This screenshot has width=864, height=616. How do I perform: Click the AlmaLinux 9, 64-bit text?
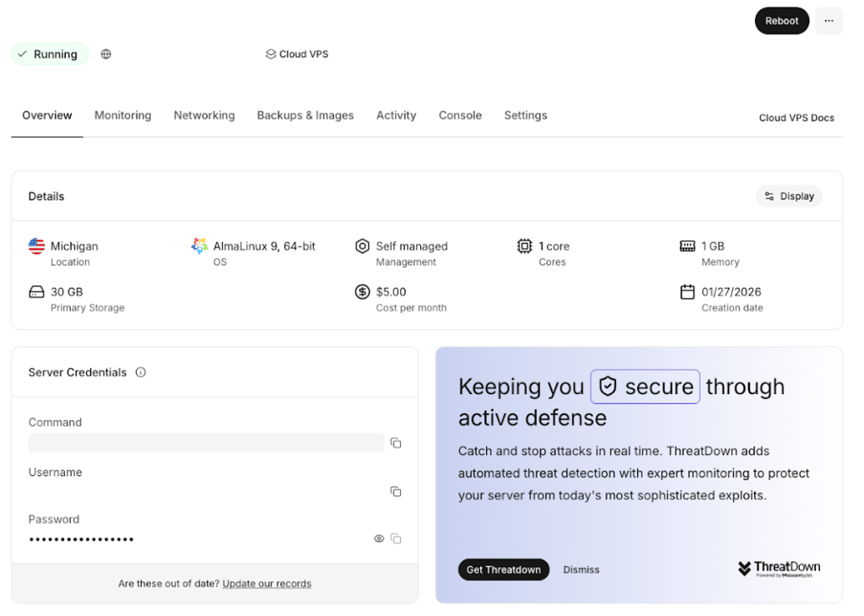(264, 246)
